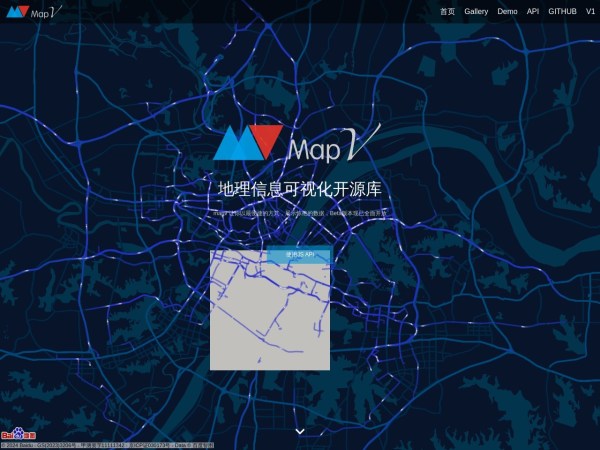This screenshot has height=450, width=600.
Task: Click the 使用JS API button
Action: click(300, 254)
